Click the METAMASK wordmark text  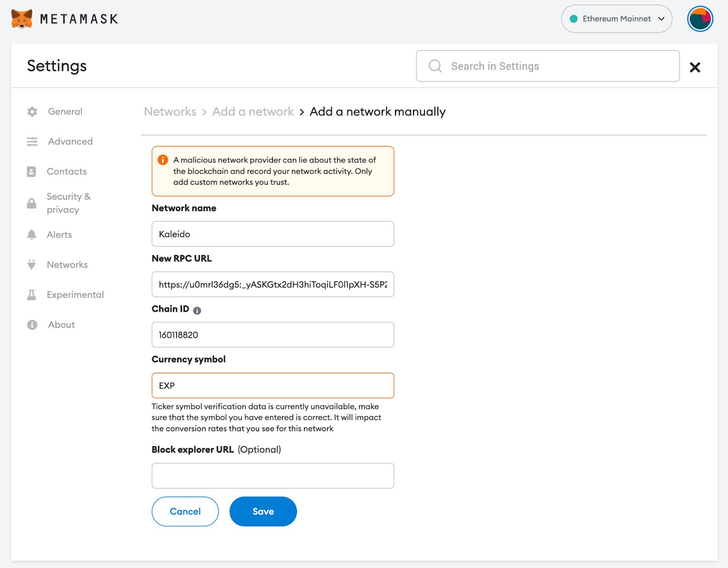79,19
